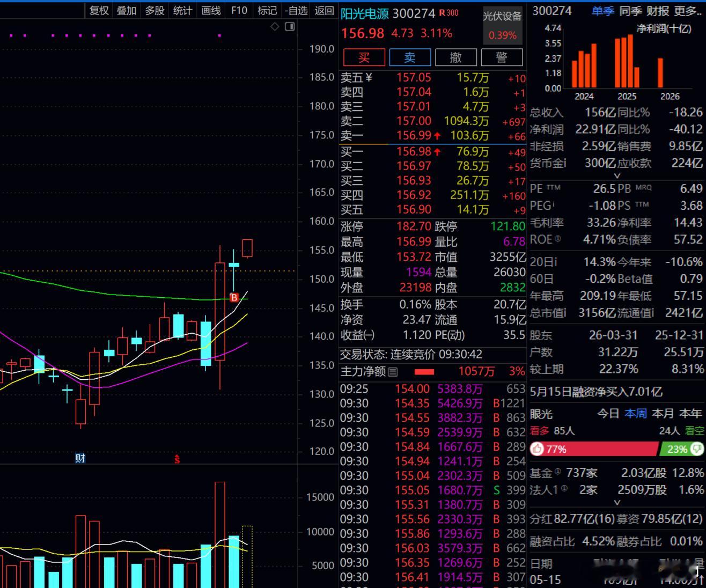Image resolution: width=706 pixels, height=588 pixels.
Task: Click the info icon next to 基金
Action: tap(557, 472)
